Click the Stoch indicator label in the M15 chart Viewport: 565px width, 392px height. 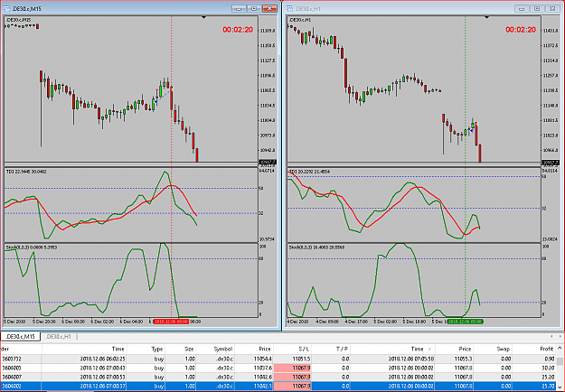coord(32,247)
